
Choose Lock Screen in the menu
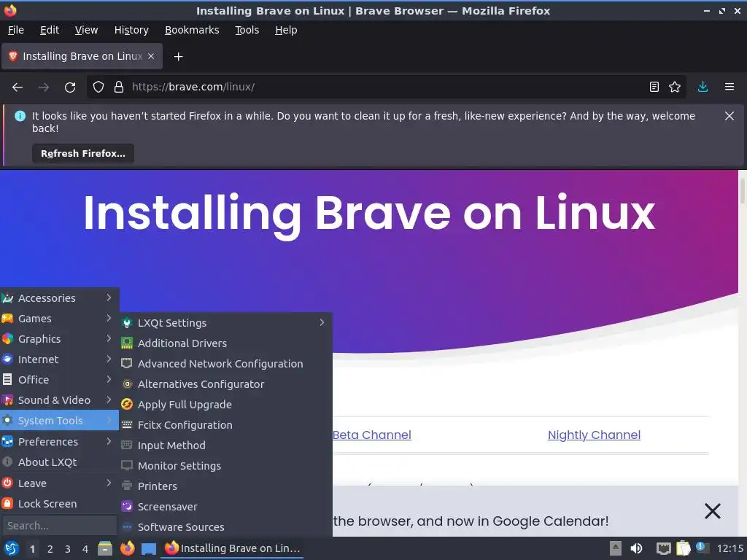[x=60, y=504]
